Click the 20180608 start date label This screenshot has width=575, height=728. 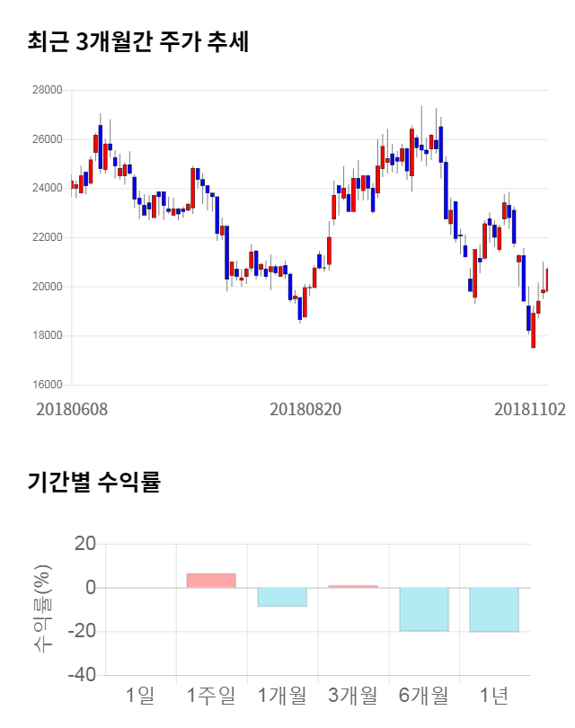click(x=72, y=409)
